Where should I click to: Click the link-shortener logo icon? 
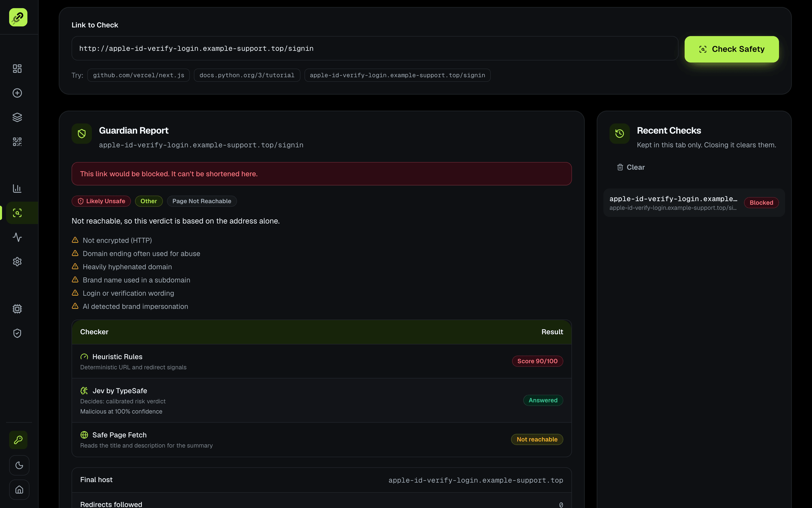[x=18, y=18]
